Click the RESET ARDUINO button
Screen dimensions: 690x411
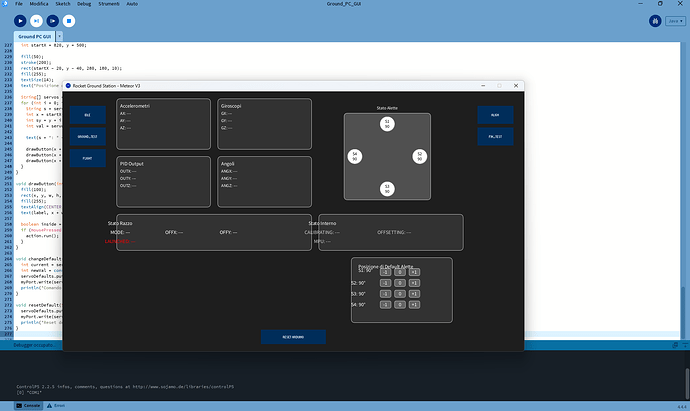[x=293, y=337]
